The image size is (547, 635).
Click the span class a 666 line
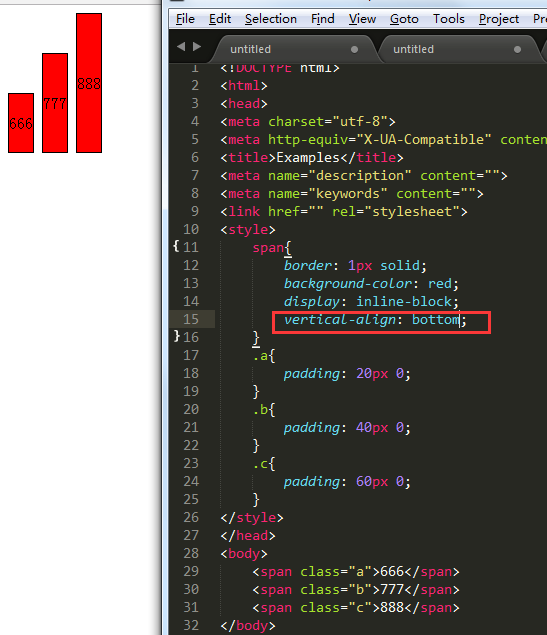[x=356, y=572]
